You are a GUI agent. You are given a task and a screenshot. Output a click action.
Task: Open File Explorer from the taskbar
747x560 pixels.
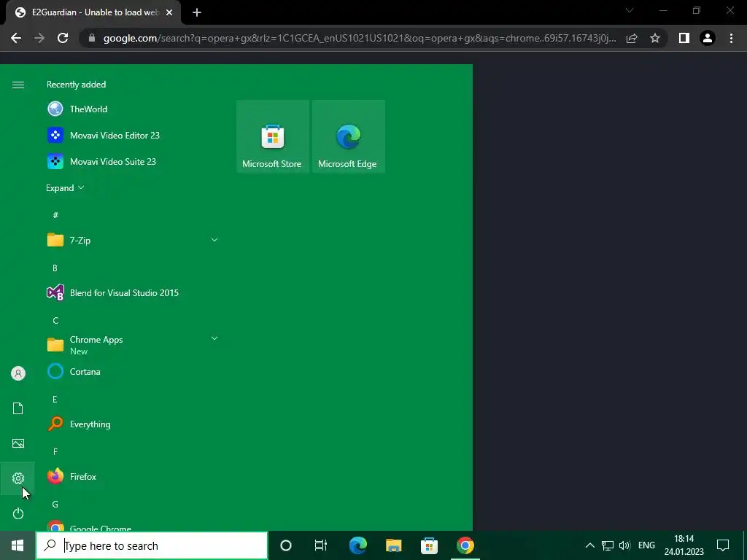tap(393, 545)
